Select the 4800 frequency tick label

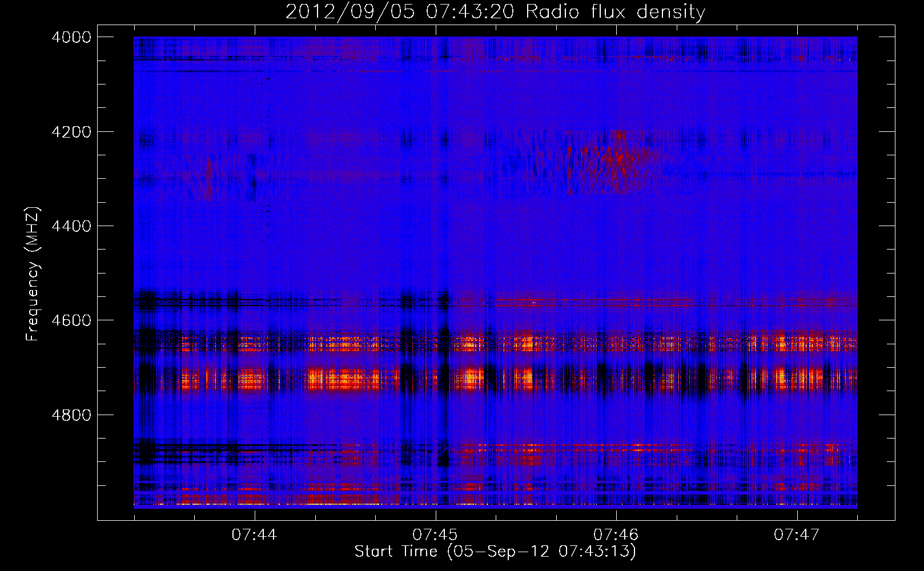tap(71, 415)
